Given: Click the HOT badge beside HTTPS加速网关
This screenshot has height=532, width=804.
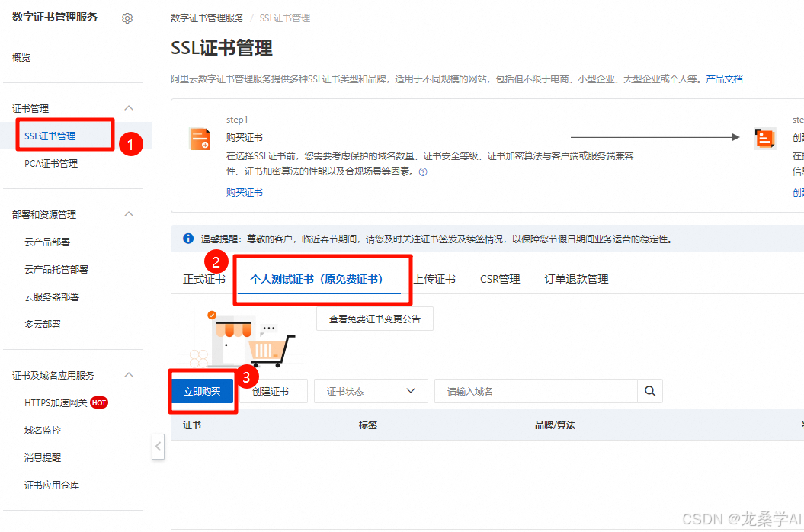Looking at the screenshot, I should [99, 402].
